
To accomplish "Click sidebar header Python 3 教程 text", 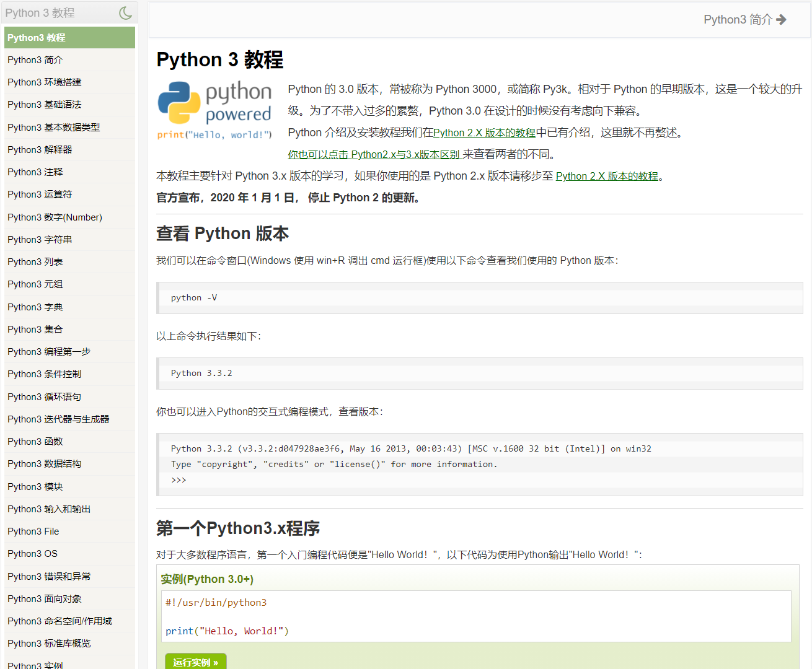I will tap(40, 12).
